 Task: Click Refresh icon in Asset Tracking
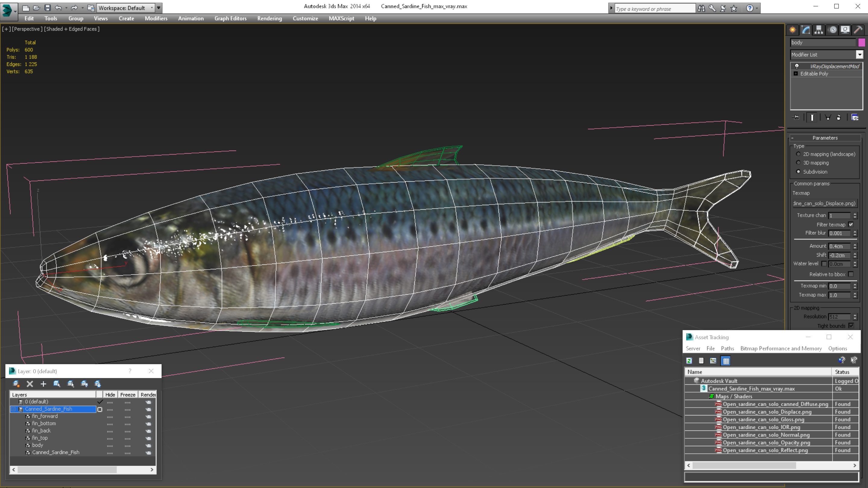(689, 361)
